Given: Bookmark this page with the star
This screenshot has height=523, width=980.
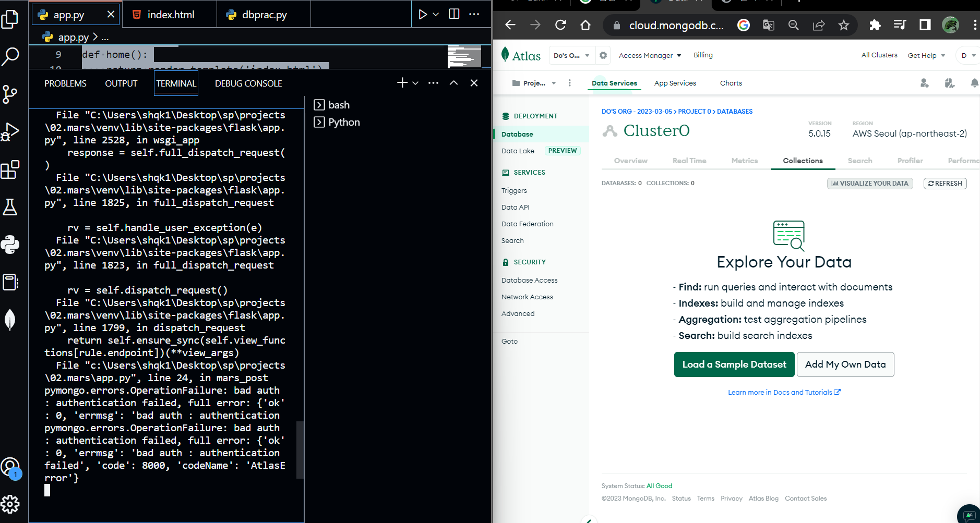Looking at the screenshot, I should click(x=844, y=25).
